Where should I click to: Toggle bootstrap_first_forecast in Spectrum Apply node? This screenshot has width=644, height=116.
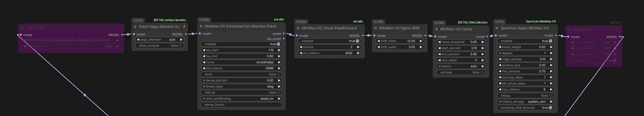(525, 108)
